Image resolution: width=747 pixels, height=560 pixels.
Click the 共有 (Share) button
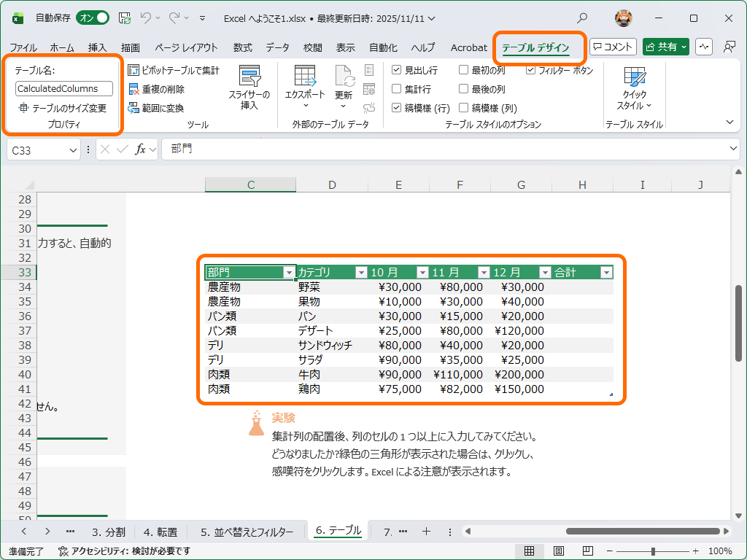click(665, 47)
